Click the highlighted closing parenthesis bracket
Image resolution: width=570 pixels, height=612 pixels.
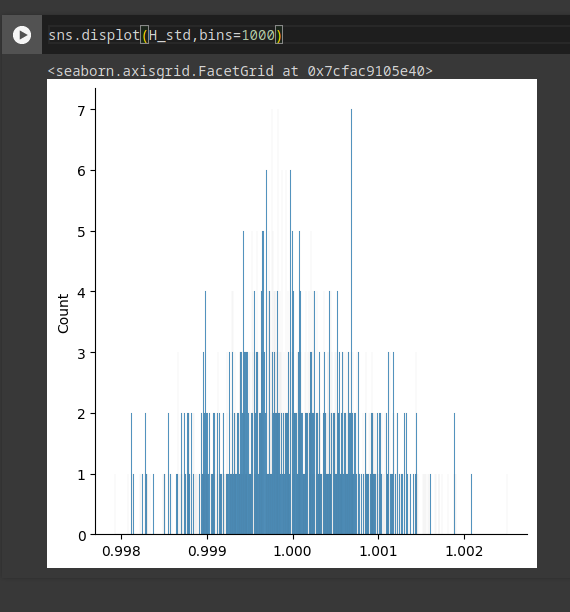coord(279,36)
